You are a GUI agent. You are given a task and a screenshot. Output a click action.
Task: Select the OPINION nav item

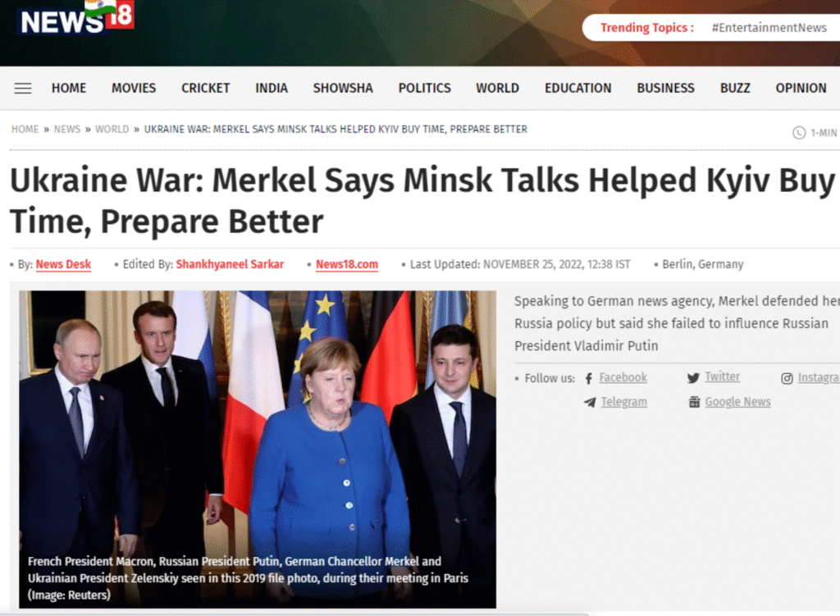(801, 89)
